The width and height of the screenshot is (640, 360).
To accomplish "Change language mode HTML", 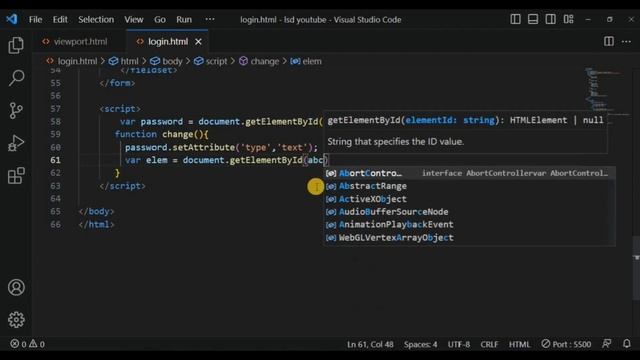I will pos(519,344).
